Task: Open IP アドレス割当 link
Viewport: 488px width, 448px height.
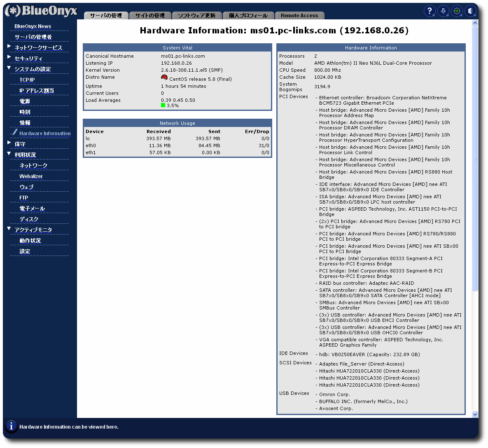Action: click(x=36, y=91)
